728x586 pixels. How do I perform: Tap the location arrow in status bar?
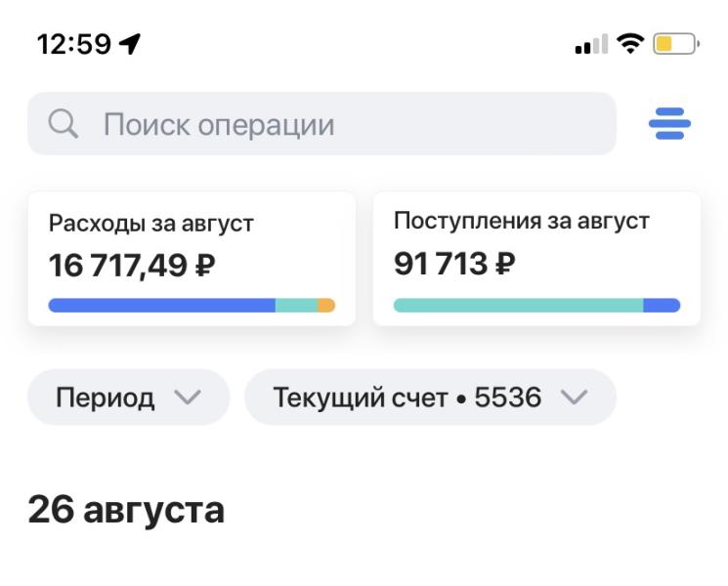coord(130,44)
